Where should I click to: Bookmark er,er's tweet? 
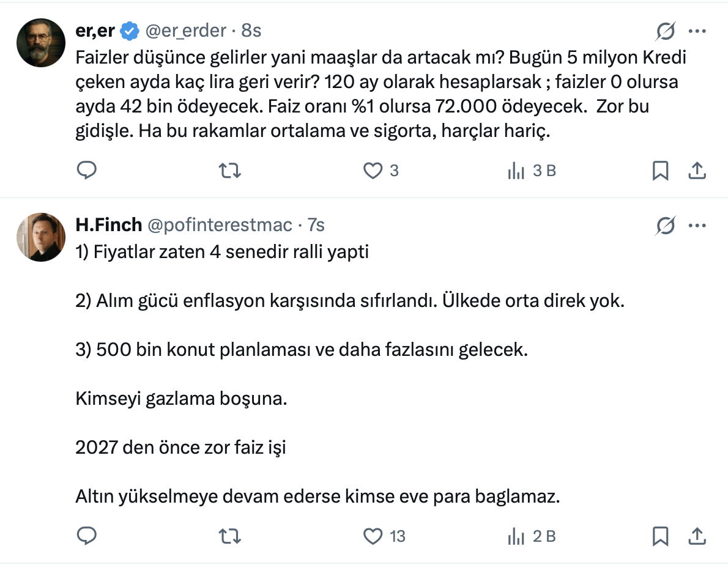pyautogui.click(x=660, y=171)
